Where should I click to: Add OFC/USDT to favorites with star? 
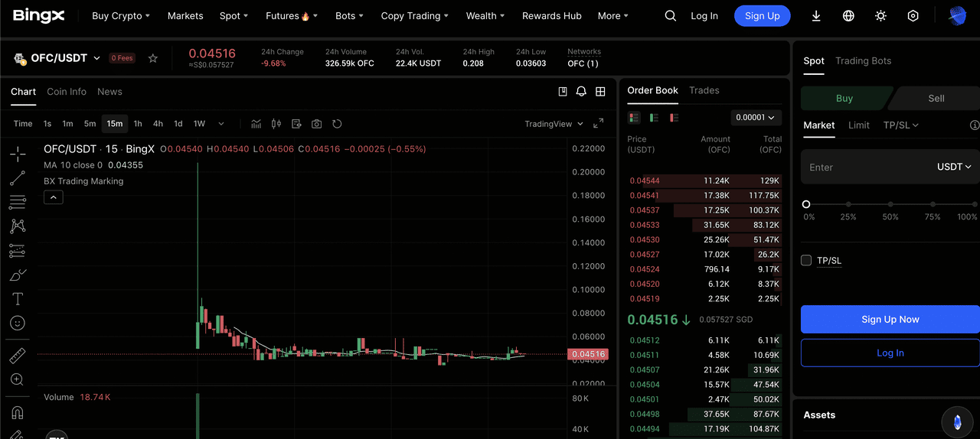pyautogui.click(x=153, y=58)
